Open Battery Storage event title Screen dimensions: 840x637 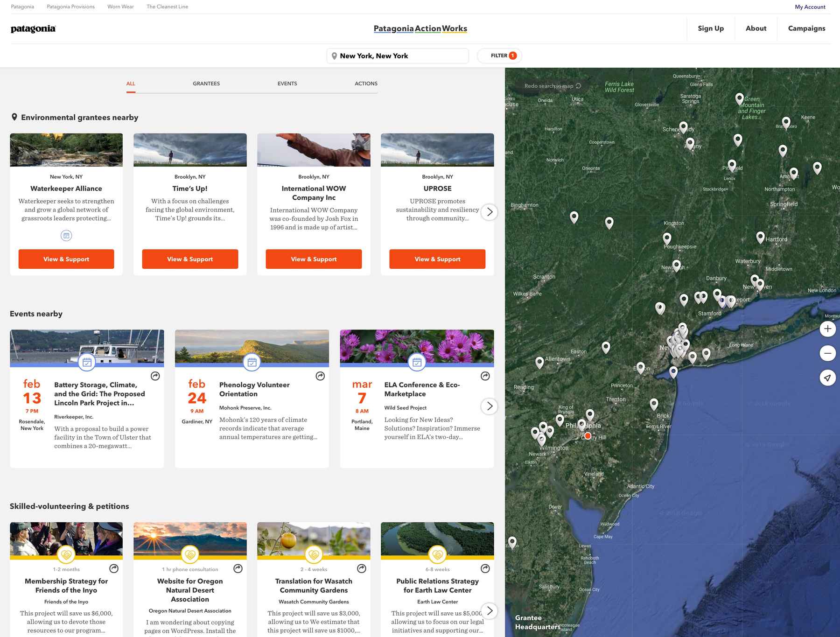coord(99,394)
